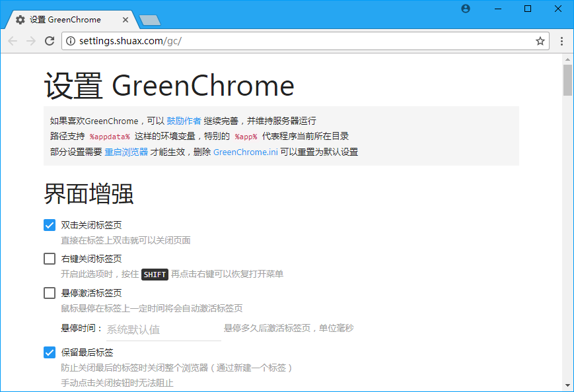
Task: Click the 悬停时间 input field
Action: click(164, 330)
